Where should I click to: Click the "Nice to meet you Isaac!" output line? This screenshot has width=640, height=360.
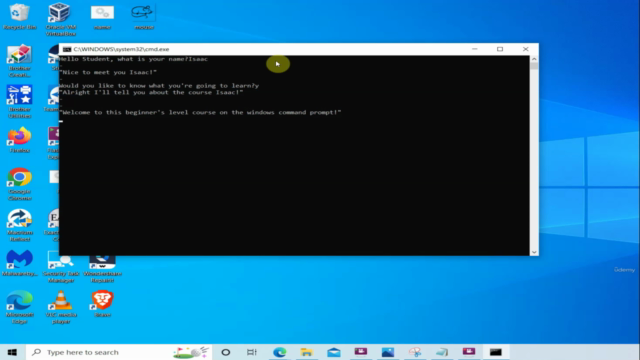pos(108,72)
